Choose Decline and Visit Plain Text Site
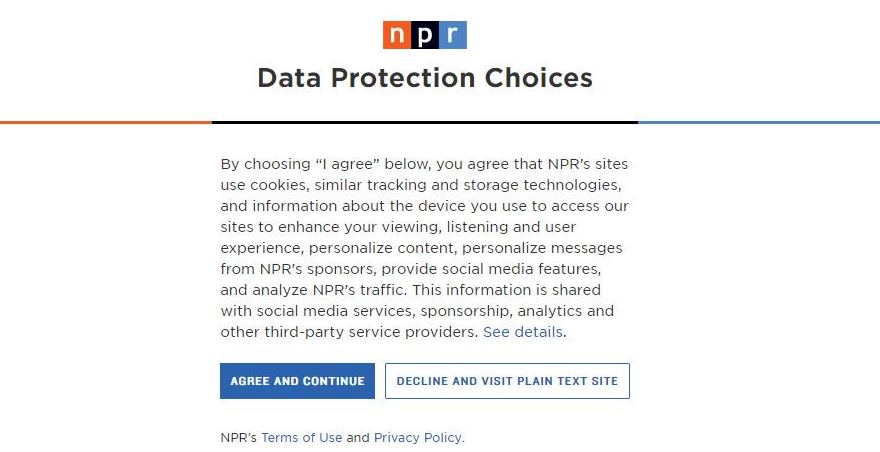 [x=507, y=381]
